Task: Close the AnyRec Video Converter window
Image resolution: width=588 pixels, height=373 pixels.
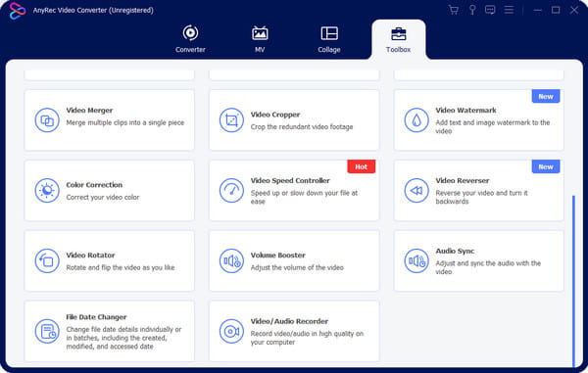Action: click(x=573, y=10)
